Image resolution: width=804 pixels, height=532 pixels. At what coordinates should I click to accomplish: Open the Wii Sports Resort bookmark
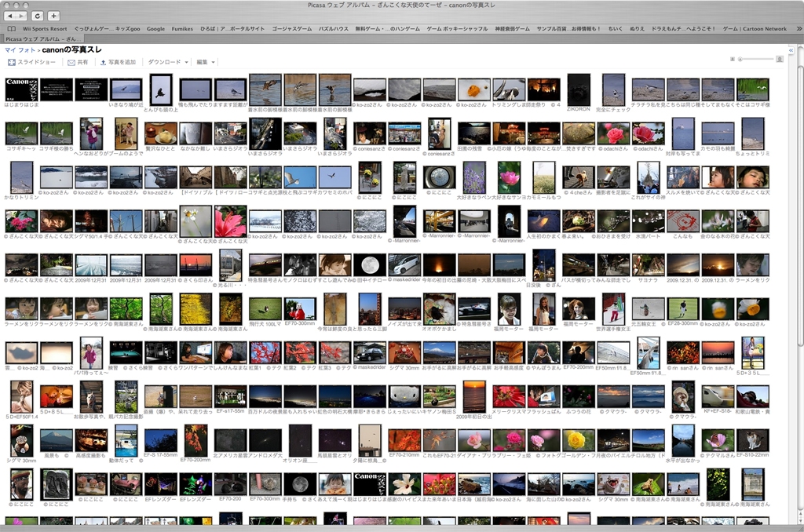45,29
